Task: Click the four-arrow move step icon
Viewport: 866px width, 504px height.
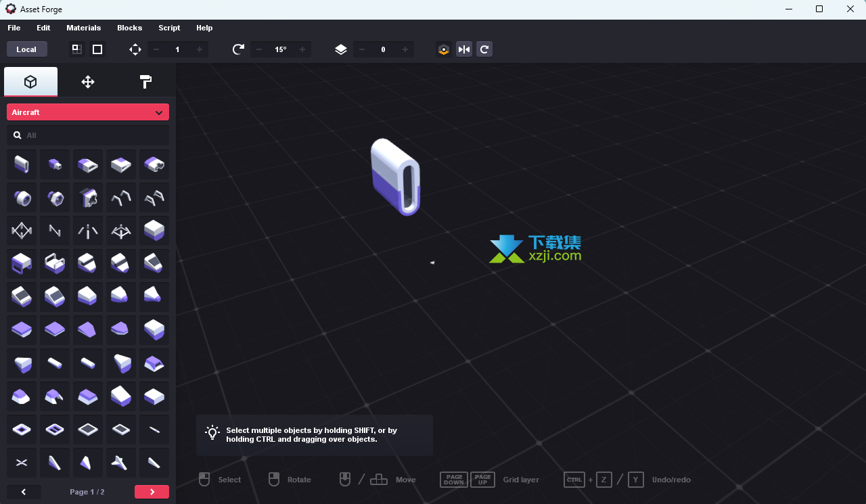Action: [135, 49]
